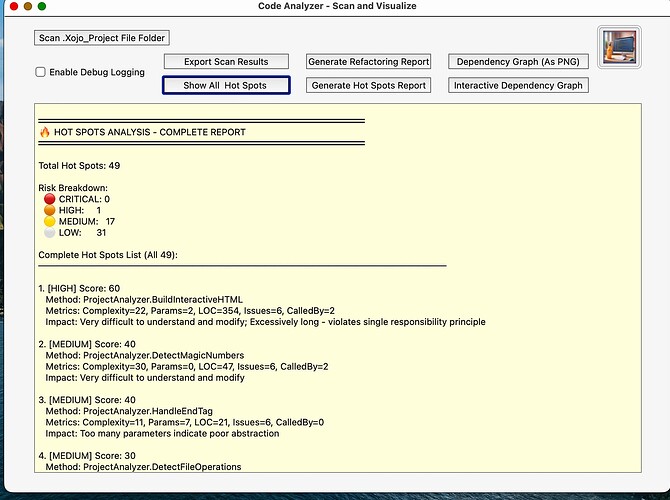Select the BuildInteractiveHTML hot spot entry
Viewport: 670px width, 500px height.
click(x=164, y=300)
